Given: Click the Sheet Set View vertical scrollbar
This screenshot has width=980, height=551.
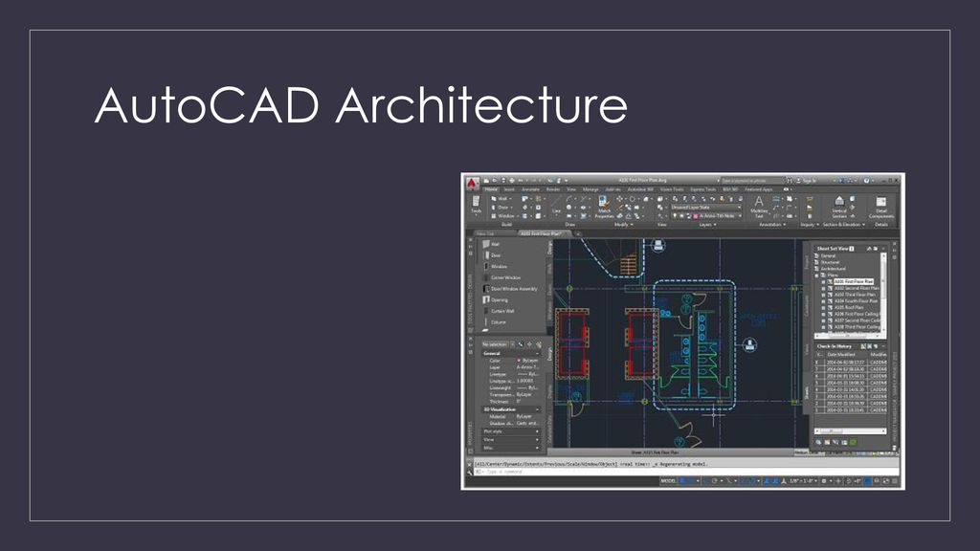Looking at the screenshot, I should (883, 293).
